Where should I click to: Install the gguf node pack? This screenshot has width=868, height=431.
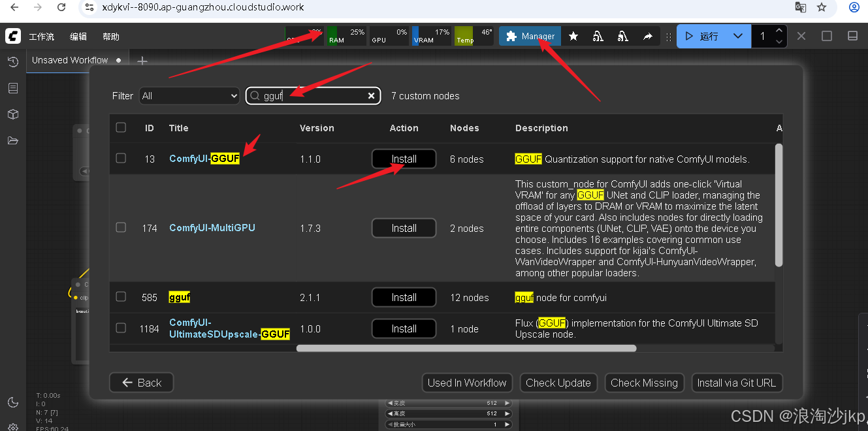tap(404, 297)
